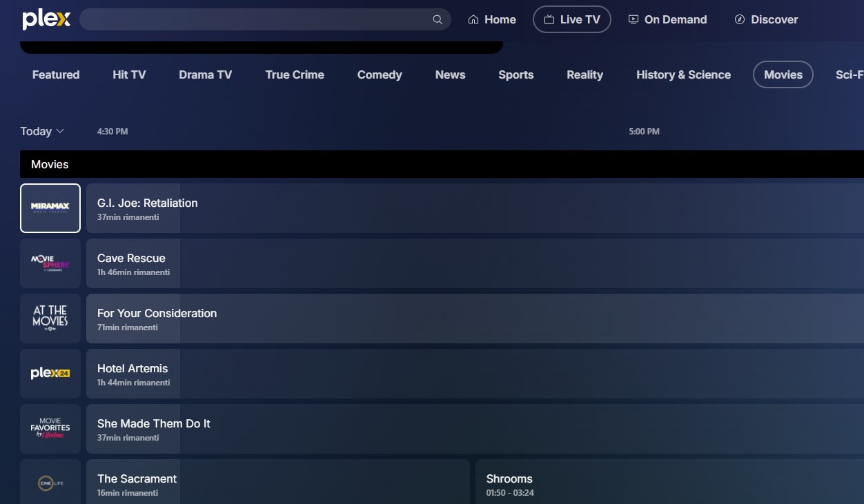The height and width of the screenshot is (504, 864).
Task: Open The Sacrament program
Action: pos(278,482)
